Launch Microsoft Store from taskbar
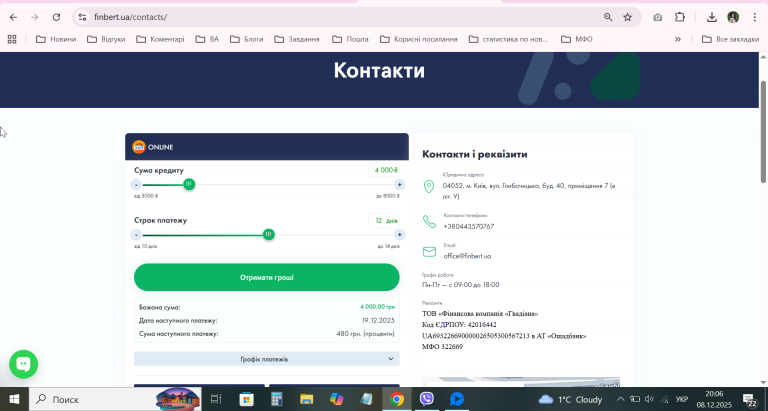768x411 pixels. click(x=246, y=399)
